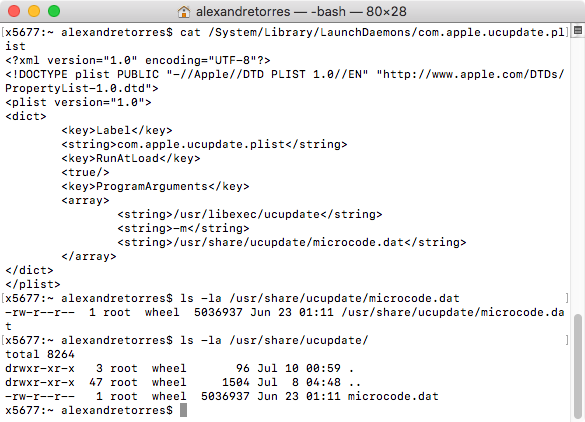Click the microcode.dat filename in last listing

393,396
